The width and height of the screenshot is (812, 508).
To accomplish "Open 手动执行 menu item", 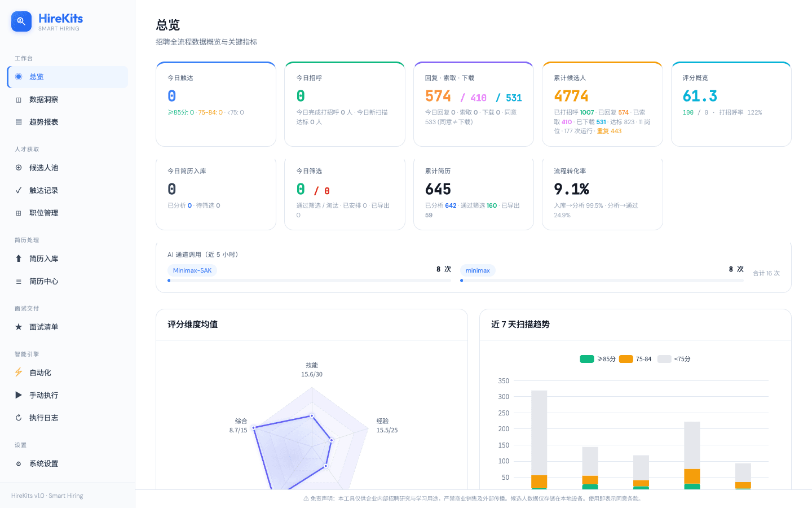I will tap(68, 395).
